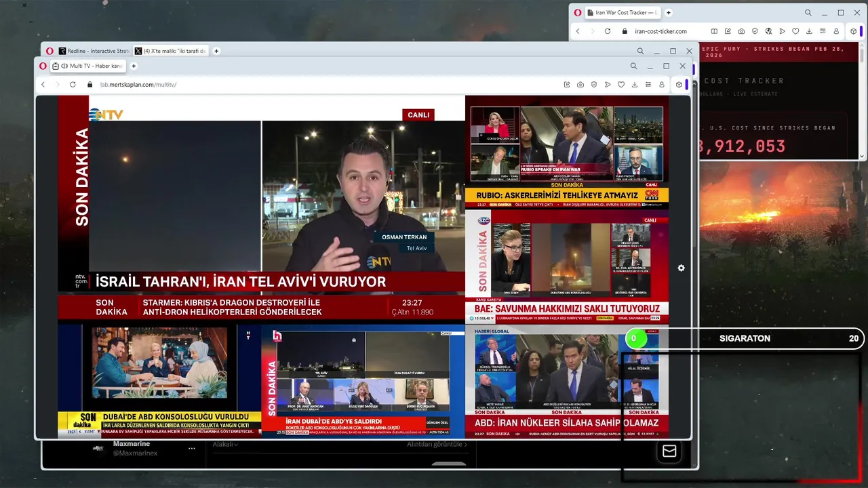
Task: Select the Dubai konsolosluğu vuruldu stream tile
Action: click(159, 381)
